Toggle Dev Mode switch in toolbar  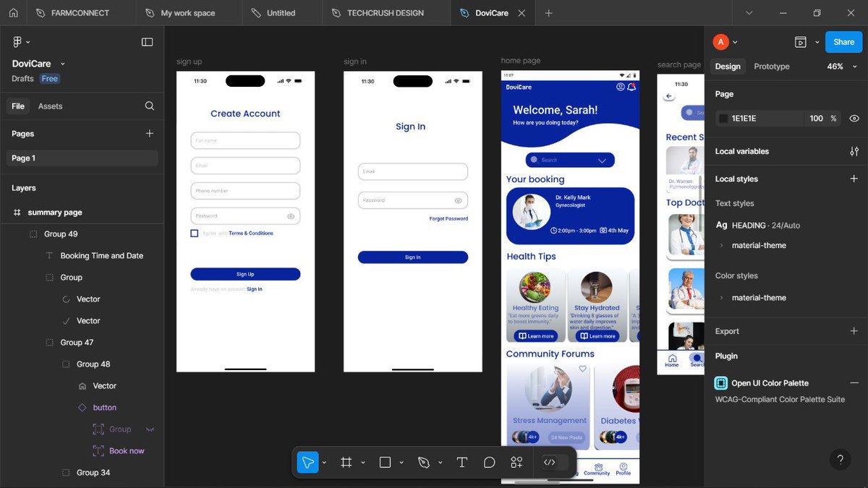click(x=555, y=462)
